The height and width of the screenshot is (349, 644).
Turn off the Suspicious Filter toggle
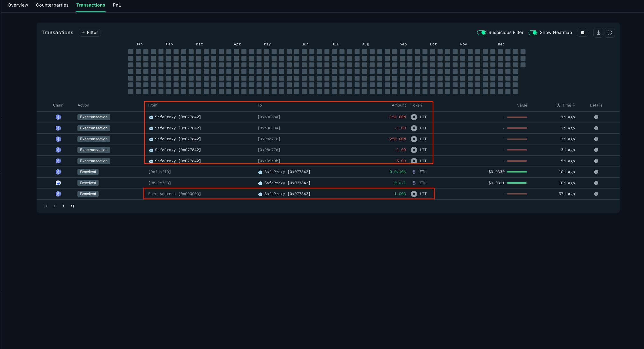coord(481,33)
